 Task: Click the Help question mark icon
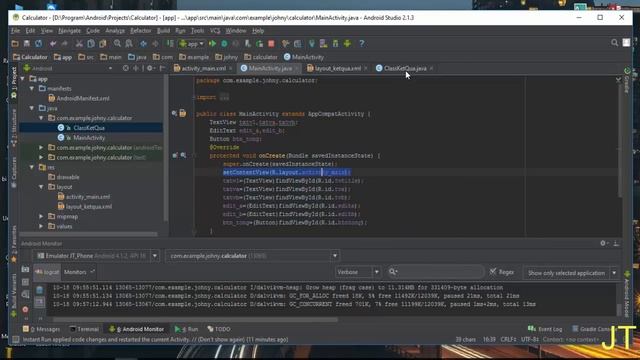tap(362, 43)
